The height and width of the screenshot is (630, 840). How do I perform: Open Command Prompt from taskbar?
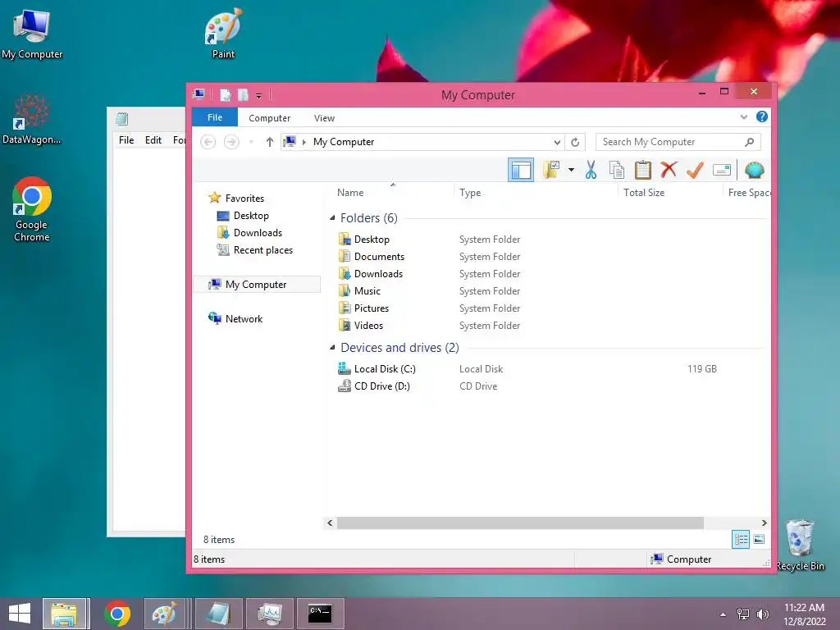(320, 614)
